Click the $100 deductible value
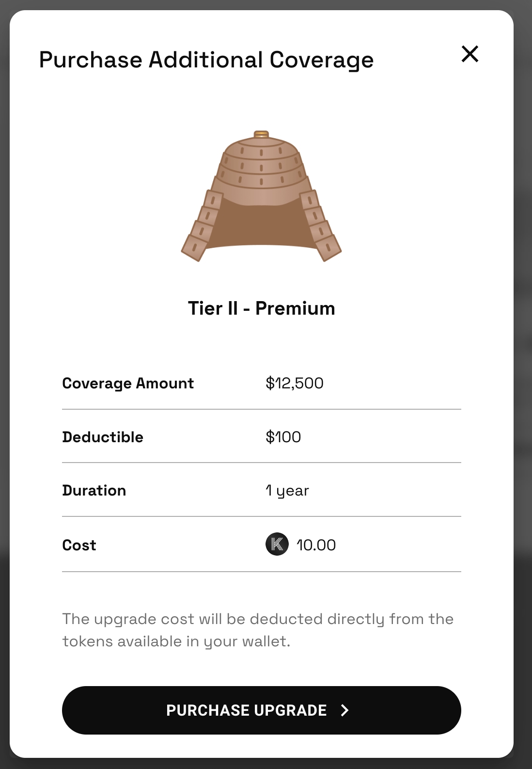The image size is (532, 769). [283, 437]
